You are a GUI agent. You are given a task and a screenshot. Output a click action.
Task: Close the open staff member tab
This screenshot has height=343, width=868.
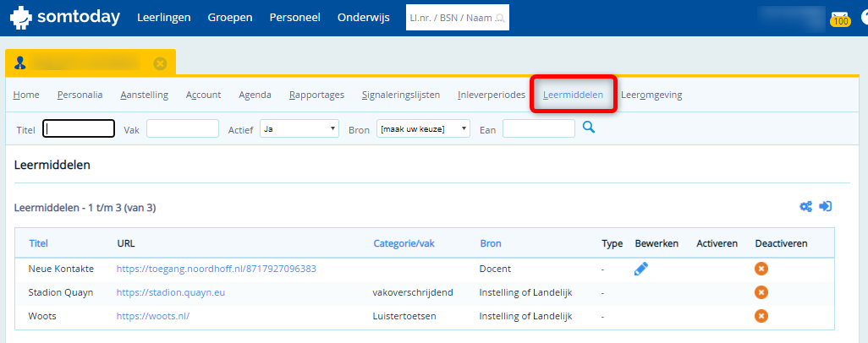point(160,63)
